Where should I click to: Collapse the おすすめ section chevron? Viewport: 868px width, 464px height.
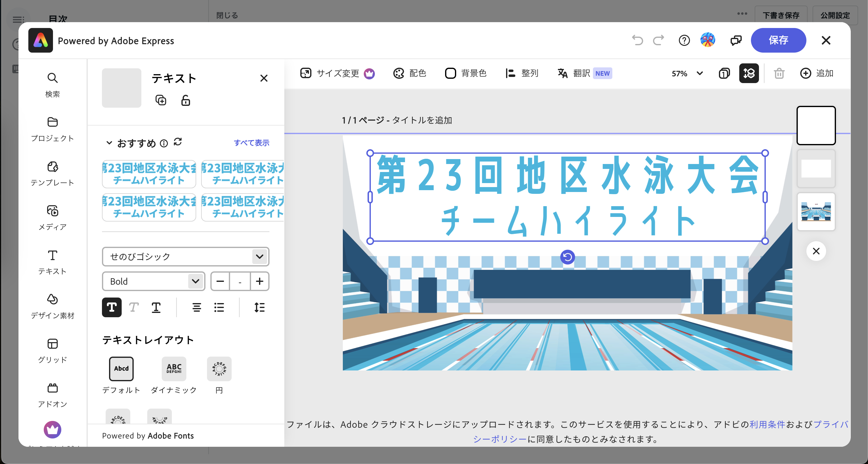click(x=109, y=143)
